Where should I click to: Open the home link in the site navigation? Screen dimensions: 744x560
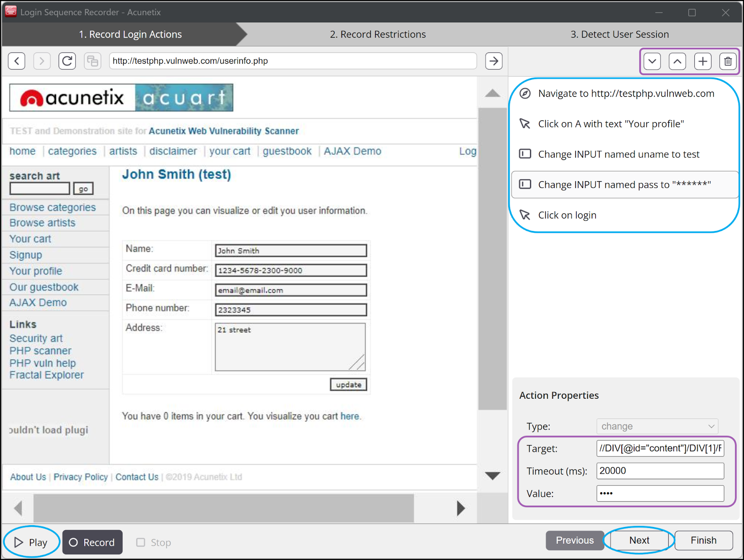tap(22, 151)
